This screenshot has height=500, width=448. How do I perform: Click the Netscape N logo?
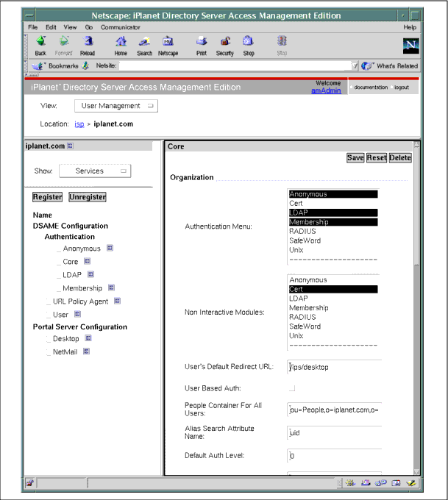point(410,46)
